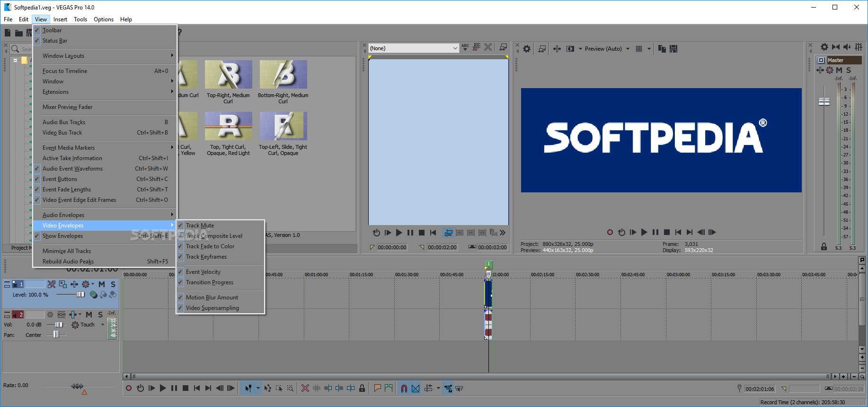Mute audio track 2
The width and height of the screenshot is (868, 407).
[x=89, y=315]
